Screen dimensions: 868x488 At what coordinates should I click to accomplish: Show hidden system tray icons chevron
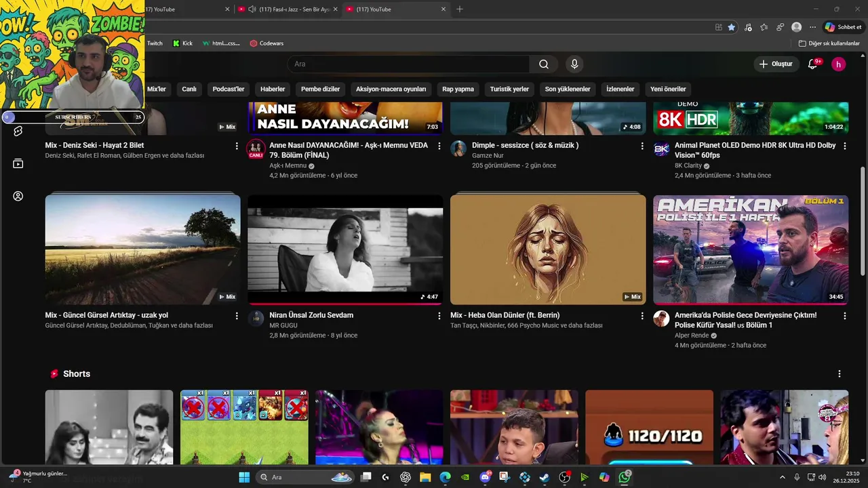point(782,477)
